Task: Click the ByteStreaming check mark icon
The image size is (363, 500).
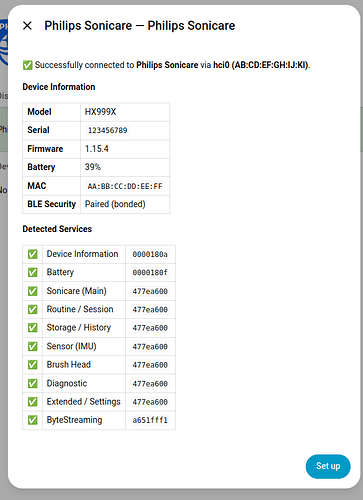Action: [x=32, y=420]
